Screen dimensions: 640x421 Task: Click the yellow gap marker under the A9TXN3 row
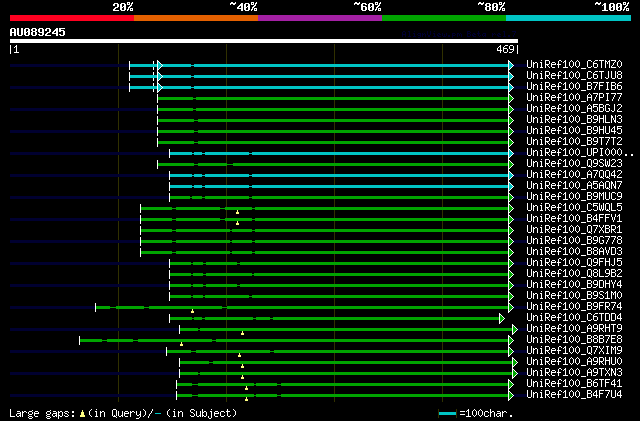[x=242, y=378]
